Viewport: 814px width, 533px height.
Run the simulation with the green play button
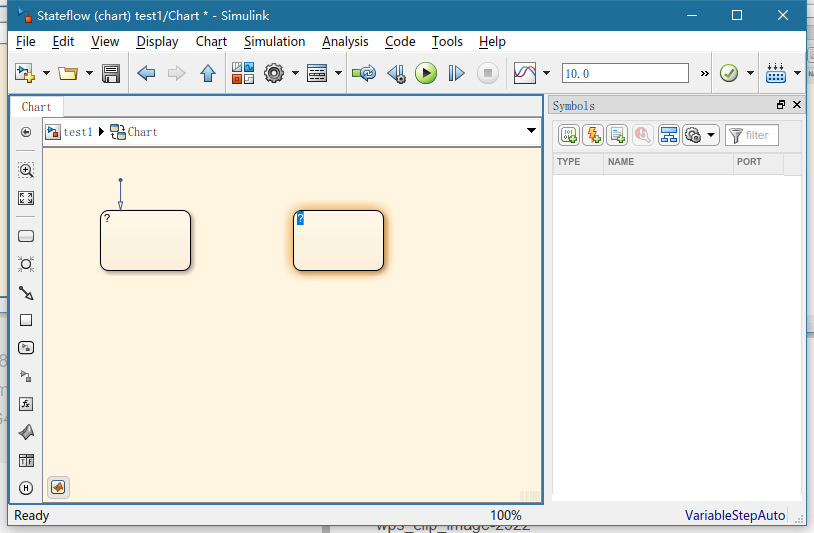[426, 73]
